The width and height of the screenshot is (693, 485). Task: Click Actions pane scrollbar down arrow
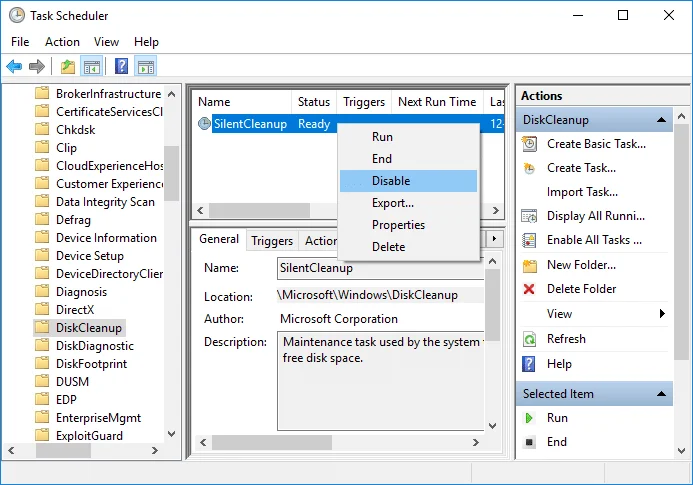[682, 451]
